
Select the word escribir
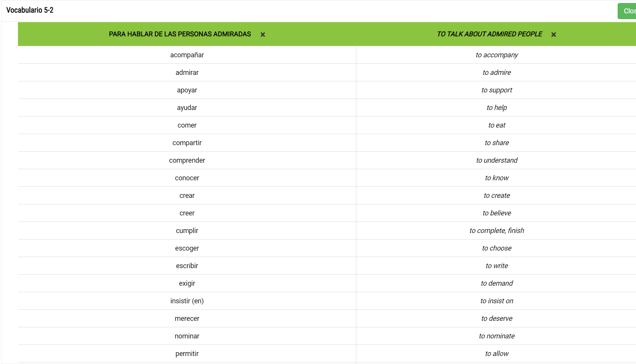pyautogui.click(x=187, y=266)
